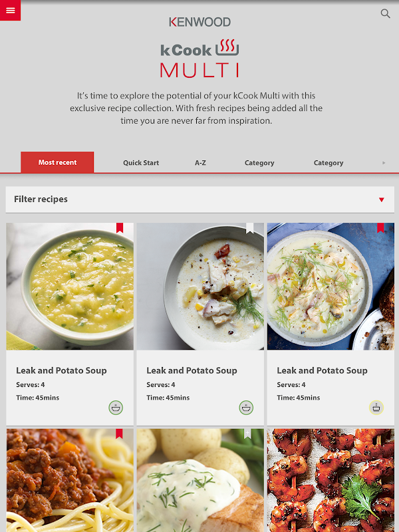The image size is (399, 532).
Task: Click red arrow in Filter recipes bar
Action: click(x=381, y=199)
